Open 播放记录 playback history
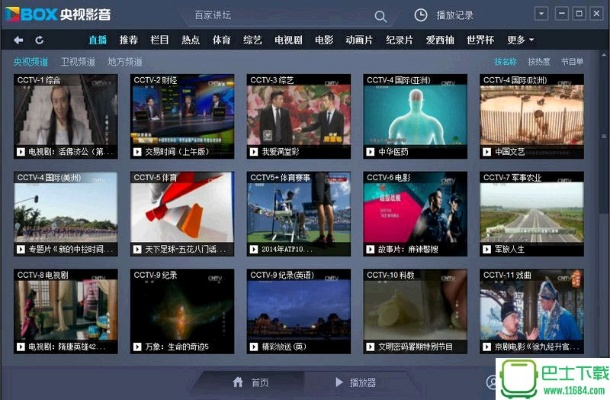The image size is (610, 400). [x=449, y=16]
